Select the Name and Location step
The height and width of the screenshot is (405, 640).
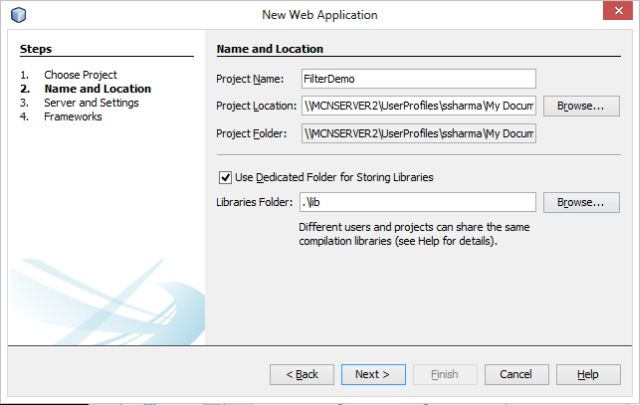(x=97, y=89)
